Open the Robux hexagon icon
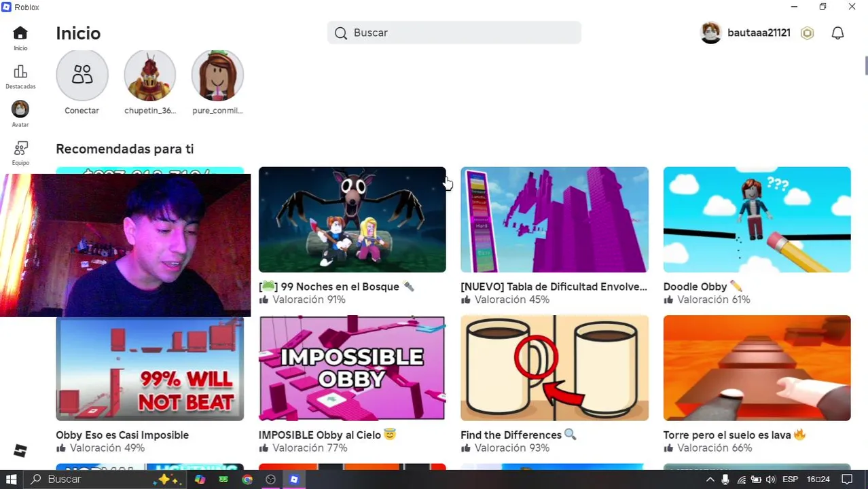The width and height of the screenshot is (868, 489). pos(807,33)
